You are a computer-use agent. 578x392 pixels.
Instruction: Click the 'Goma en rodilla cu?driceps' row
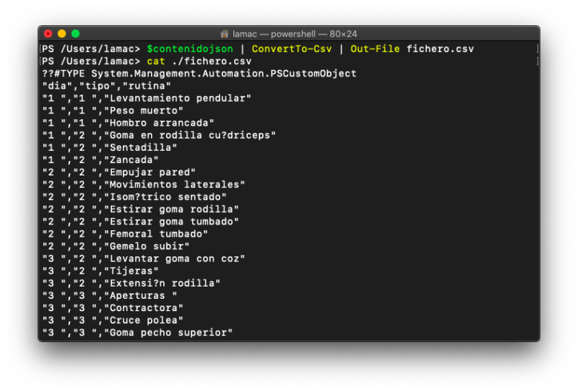pos(159,135)
